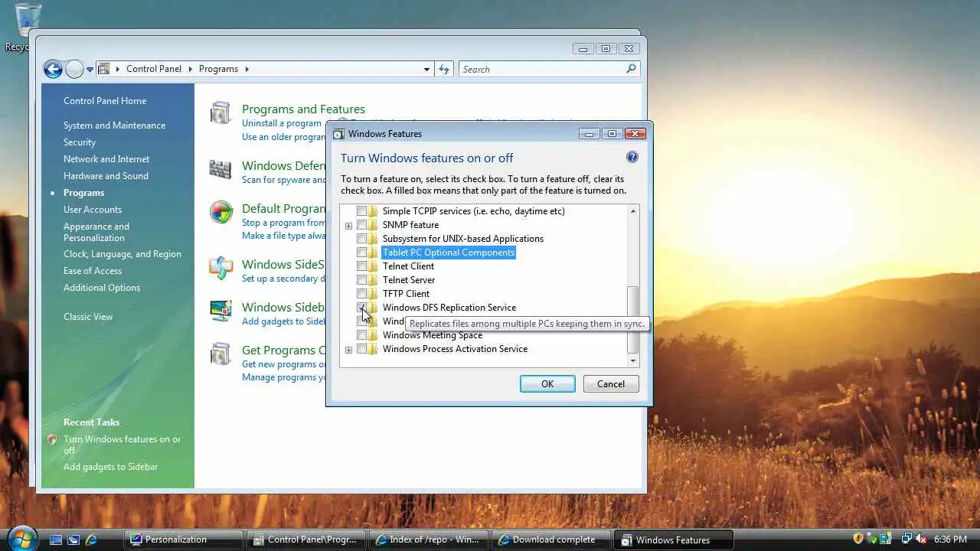
Task: Click shield icon beside Turn Windows features
Action: (52, 439)
